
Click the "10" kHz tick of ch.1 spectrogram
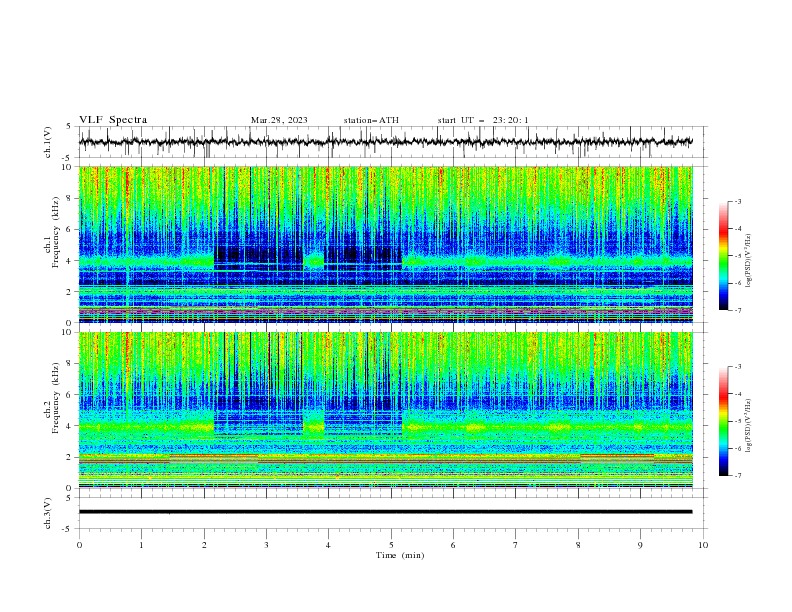(69, 167)
